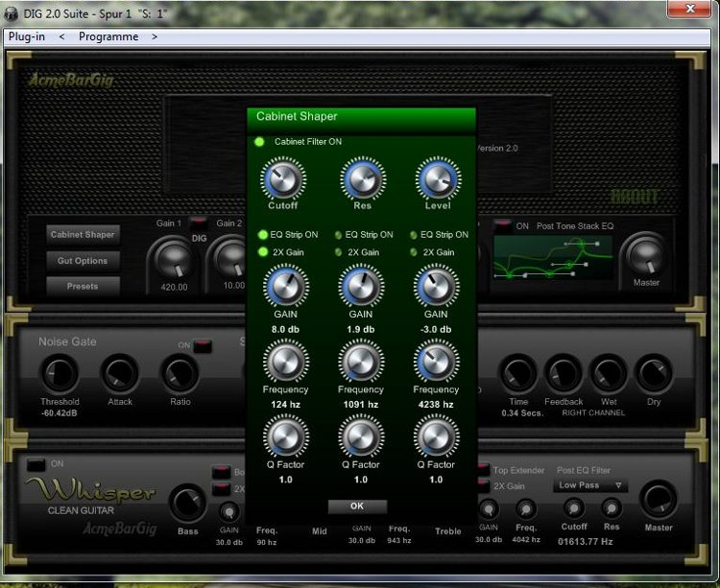This screenshot has height=588, width=720.
Task: Toggle Whisper 2X Gain switch beside Top Extender
Action: (483, 485)
